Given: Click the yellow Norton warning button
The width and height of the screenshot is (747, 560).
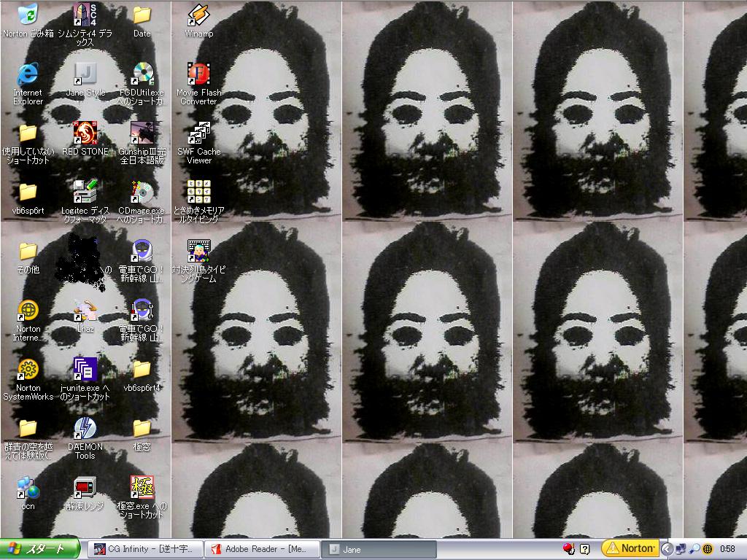Looking at the screenshot, I should click(x=630, y=548).
